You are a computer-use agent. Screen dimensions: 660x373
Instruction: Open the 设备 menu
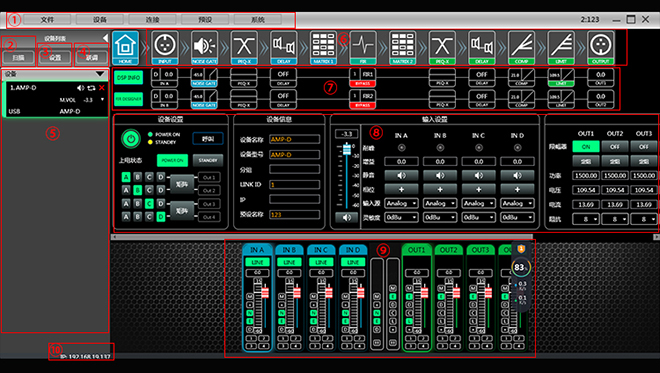click(x=100, y=19)
